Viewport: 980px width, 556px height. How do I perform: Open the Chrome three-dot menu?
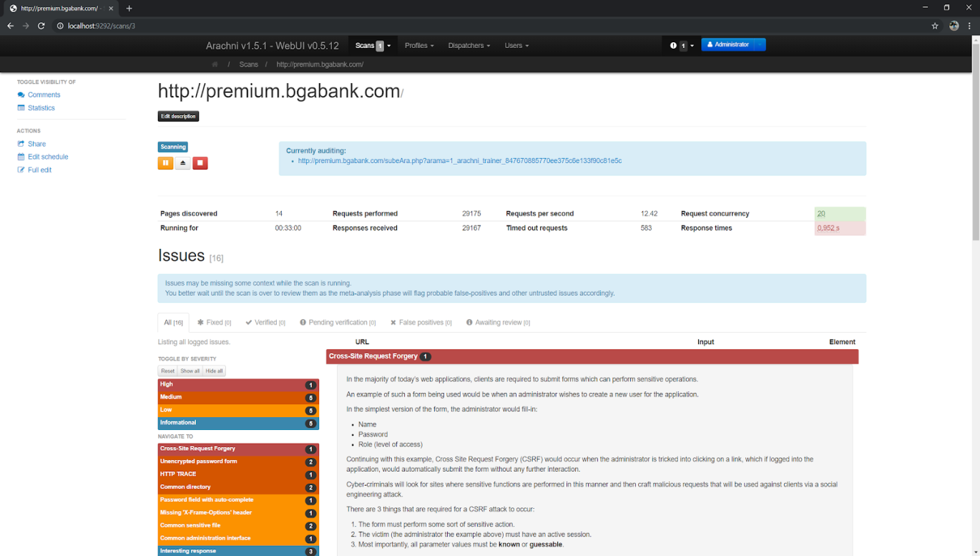[970, 26]
